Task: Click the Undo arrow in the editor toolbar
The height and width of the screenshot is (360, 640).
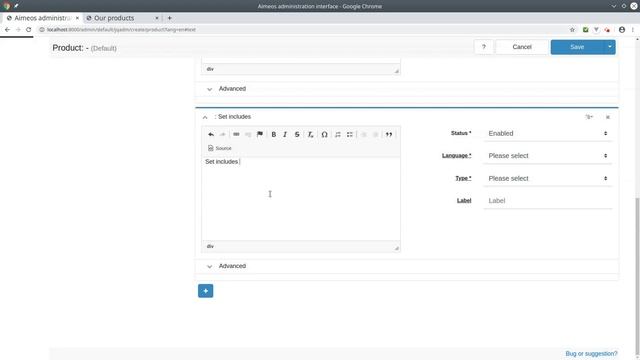Action: click(211, 134)
